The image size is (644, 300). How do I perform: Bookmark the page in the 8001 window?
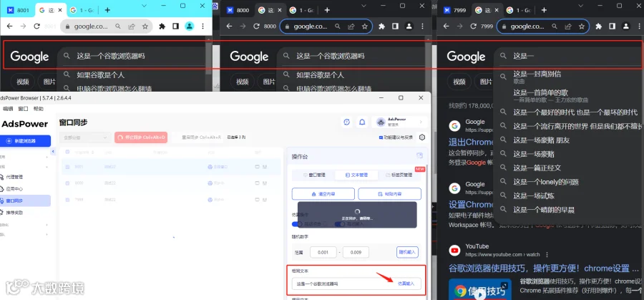[x=145, y=26]
